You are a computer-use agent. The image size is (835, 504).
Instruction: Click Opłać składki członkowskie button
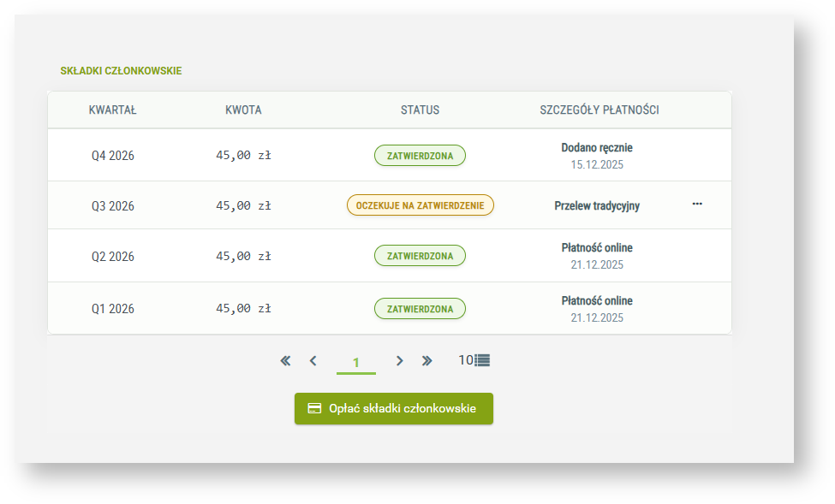(394, 409)
